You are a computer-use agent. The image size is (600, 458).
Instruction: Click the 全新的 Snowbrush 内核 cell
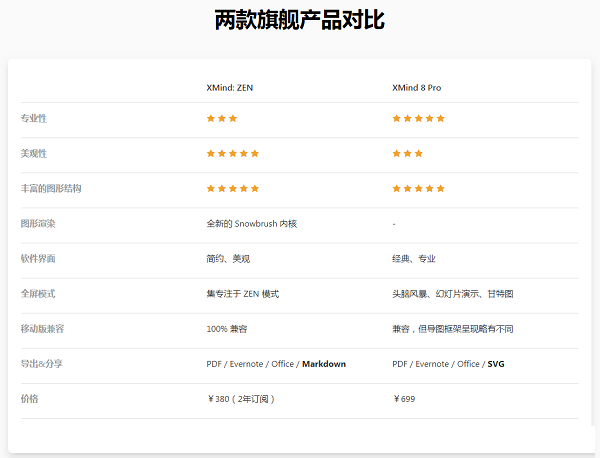(252, 223)
